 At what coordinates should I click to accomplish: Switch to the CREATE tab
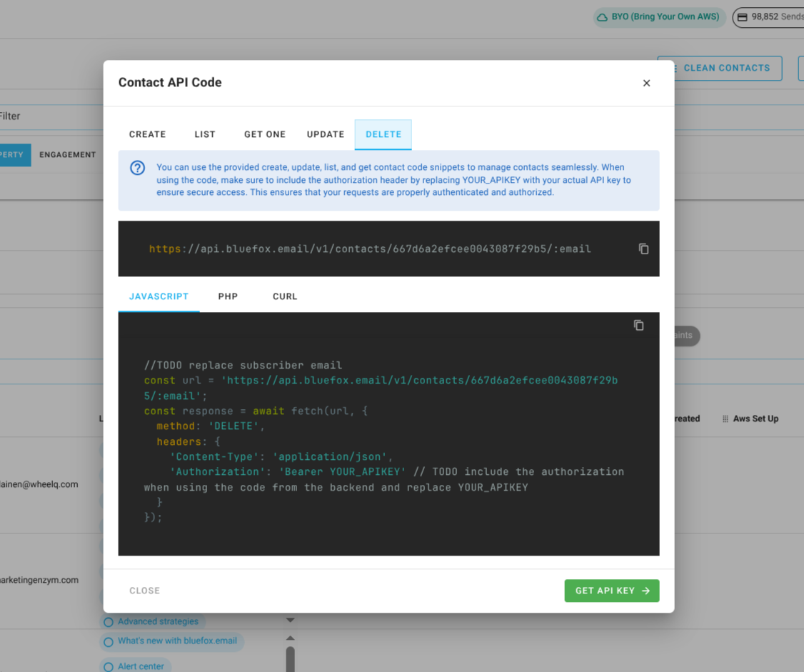pos(147,134)
